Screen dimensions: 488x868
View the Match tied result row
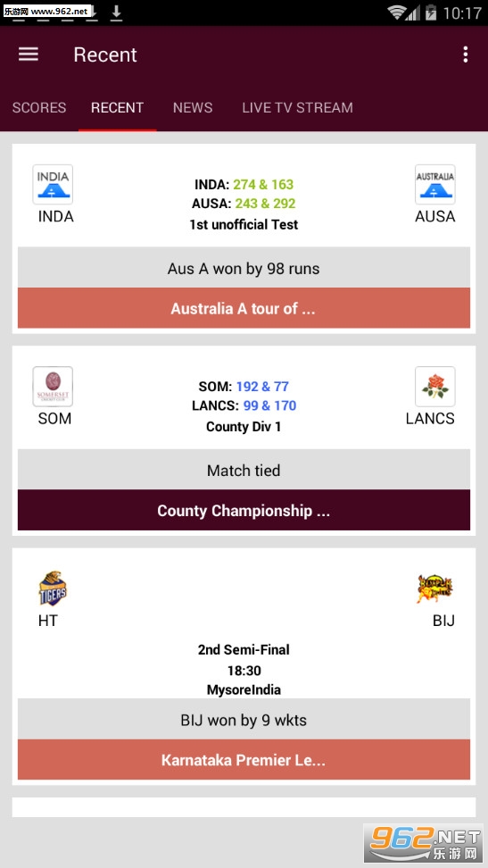point(244,470)
